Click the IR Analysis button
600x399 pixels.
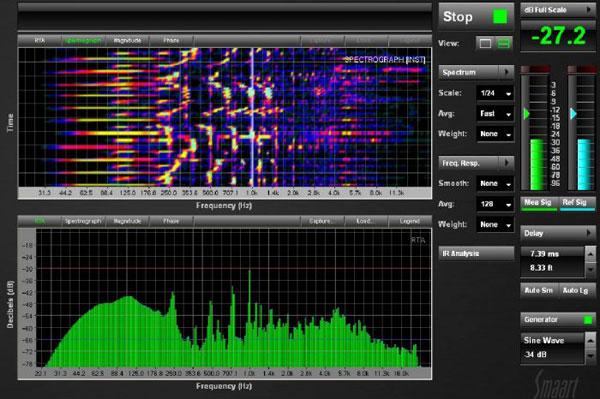click(476, 254)
